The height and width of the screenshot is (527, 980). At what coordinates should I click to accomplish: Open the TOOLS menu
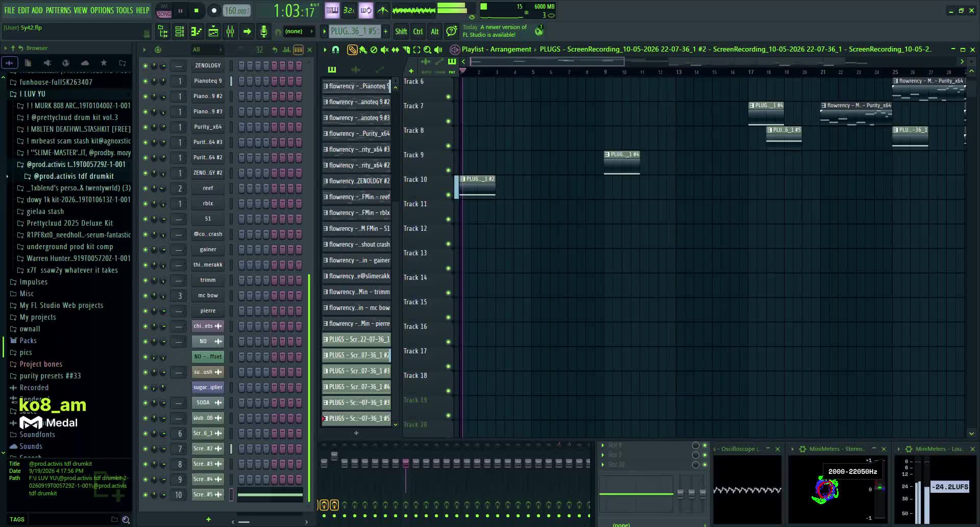pyautogui.click(x=125, y=10)
